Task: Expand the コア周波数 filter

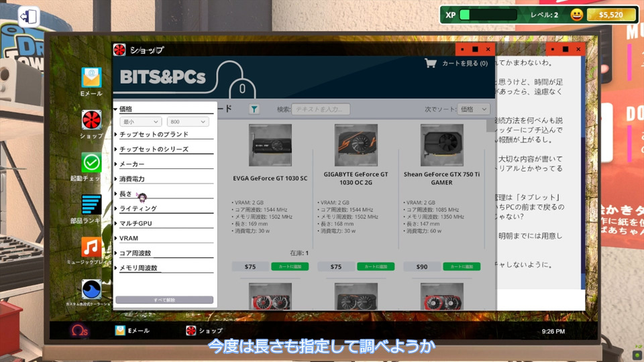Action: [x=164, y=253]
